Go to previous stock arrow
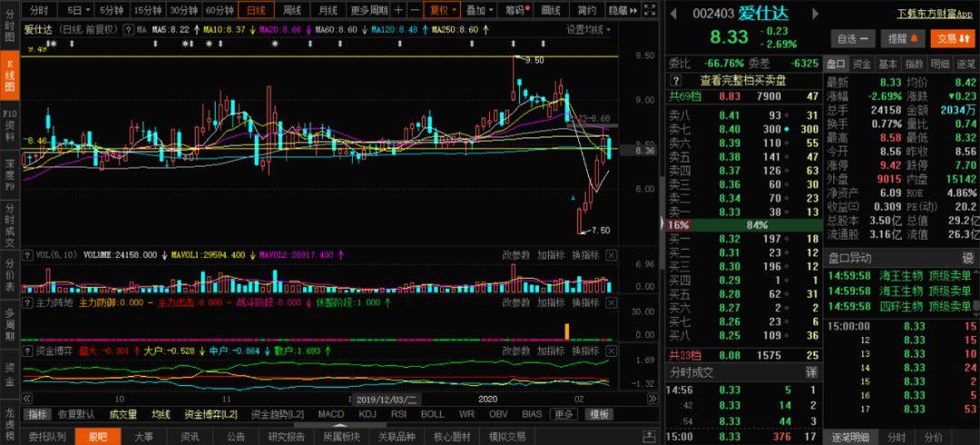This screenshot has height=445, width=980. point(672,14)
